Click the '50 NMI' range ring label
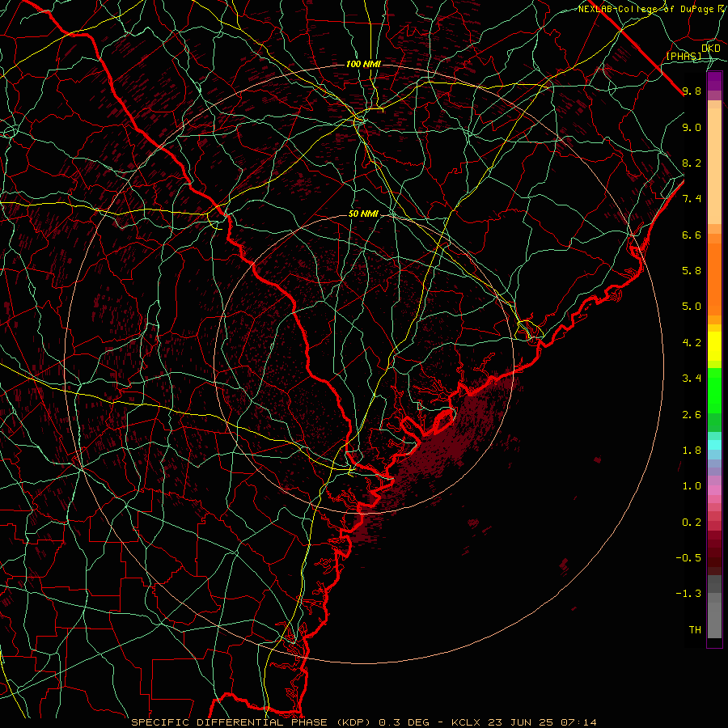Image resolution: width=728 pixels, height=728 pixels. (x=363, y=214)
